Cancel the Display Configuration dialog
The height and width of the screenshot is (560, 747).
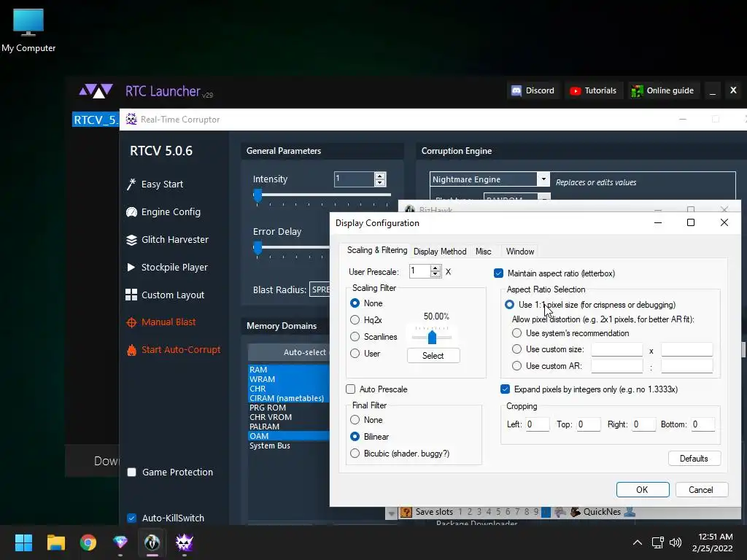pyautogui.click(x=701, y=490)
